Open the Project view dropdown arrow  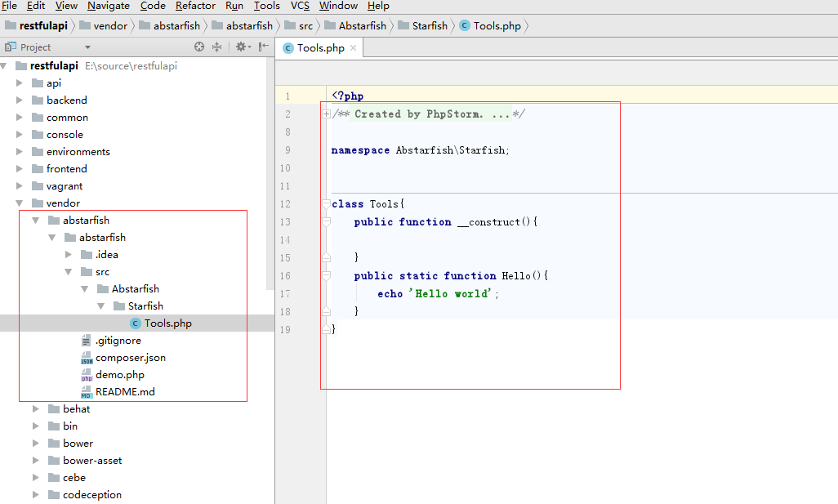pos(87,47)
